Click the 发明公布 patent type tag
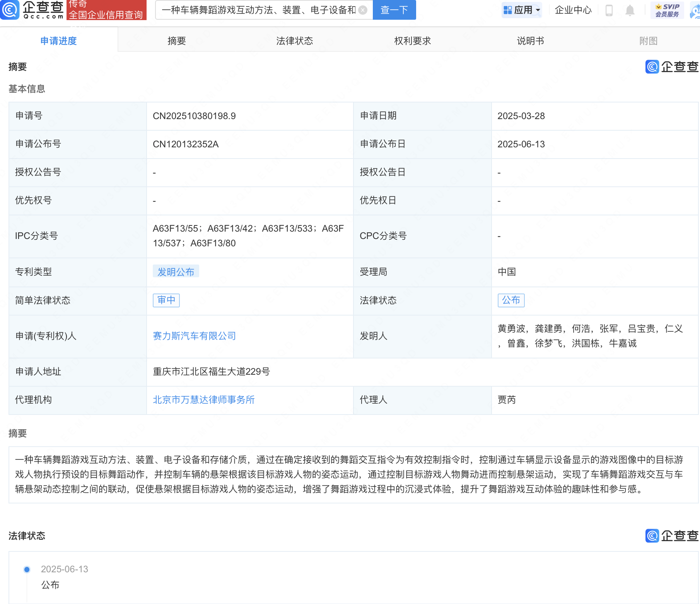The width and height of the screenshot is (700, 604). coord(176,272)
